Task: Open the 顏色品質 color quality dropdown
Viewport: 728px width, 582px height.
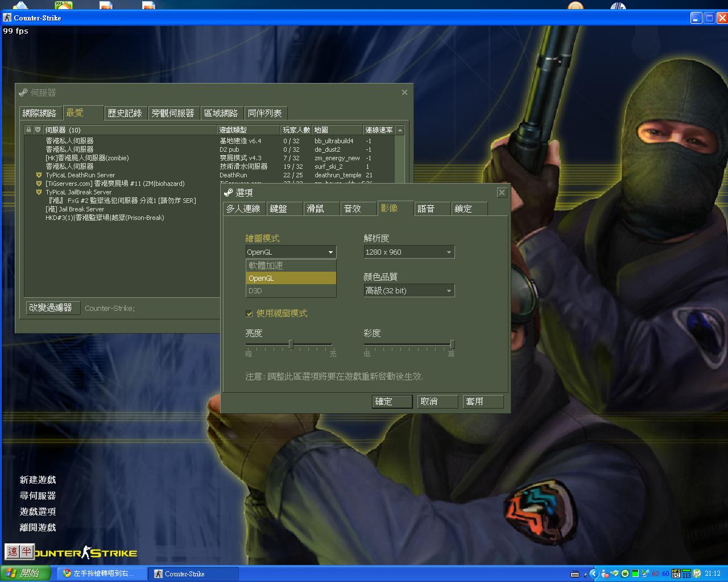Action: tap(409, 290)
